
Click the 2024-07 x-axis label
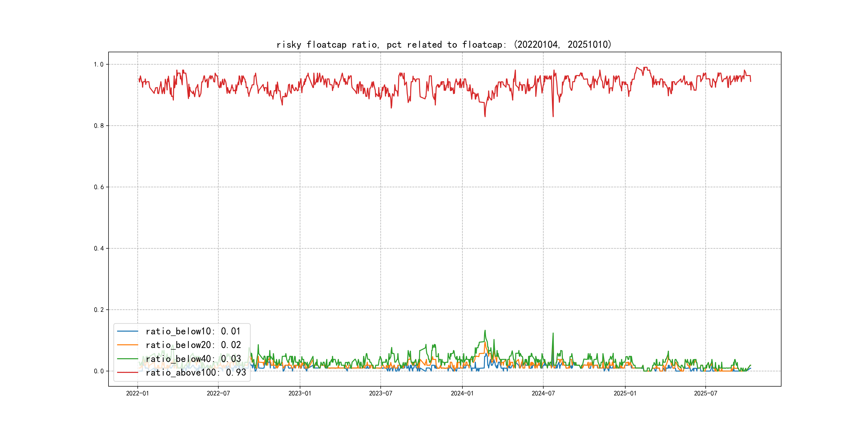pos(543,393)
